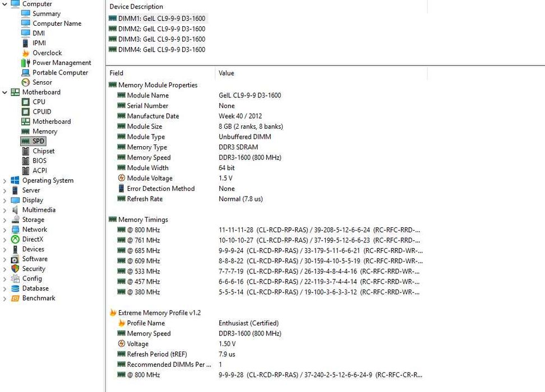Click the Module Width value 64 bit

click(x=227, y=167)
